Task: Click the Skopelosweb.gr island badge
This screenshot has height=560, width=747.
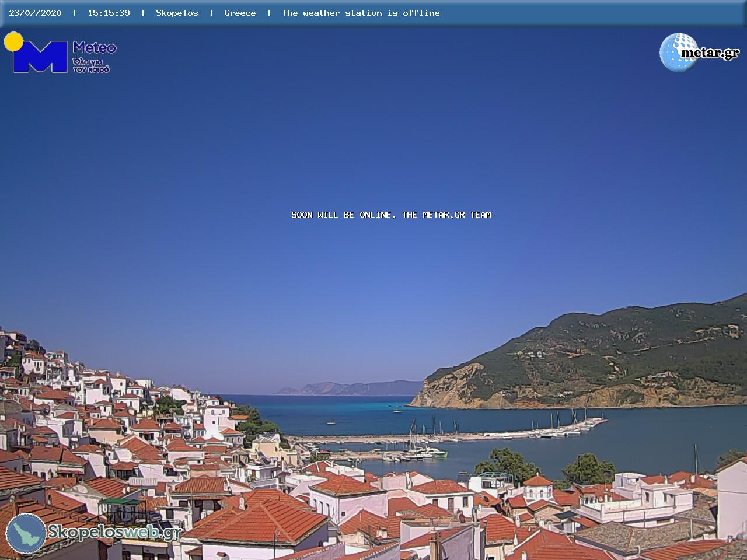Action: point(26,533)
